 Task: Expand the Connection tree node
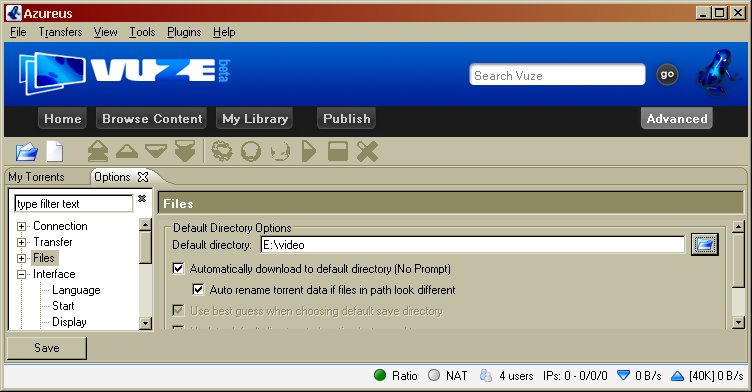point(22,226)
